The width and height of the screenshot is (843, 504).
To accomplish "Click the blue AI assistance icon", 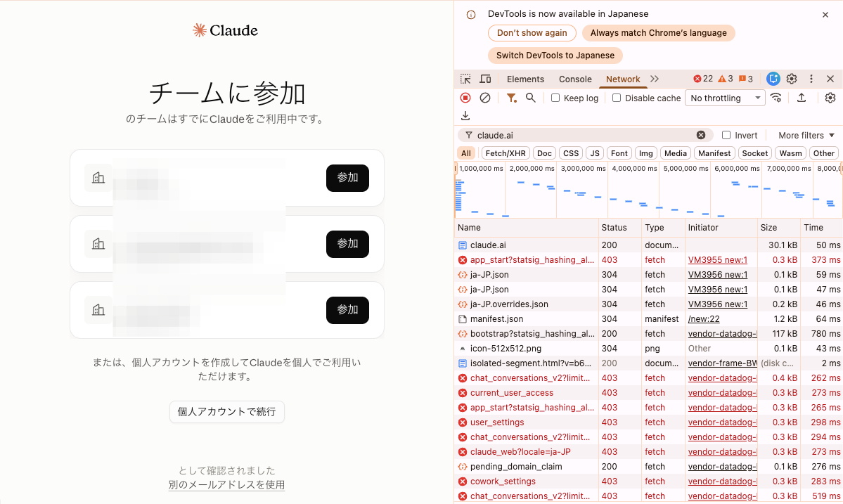I will (773, 79).
